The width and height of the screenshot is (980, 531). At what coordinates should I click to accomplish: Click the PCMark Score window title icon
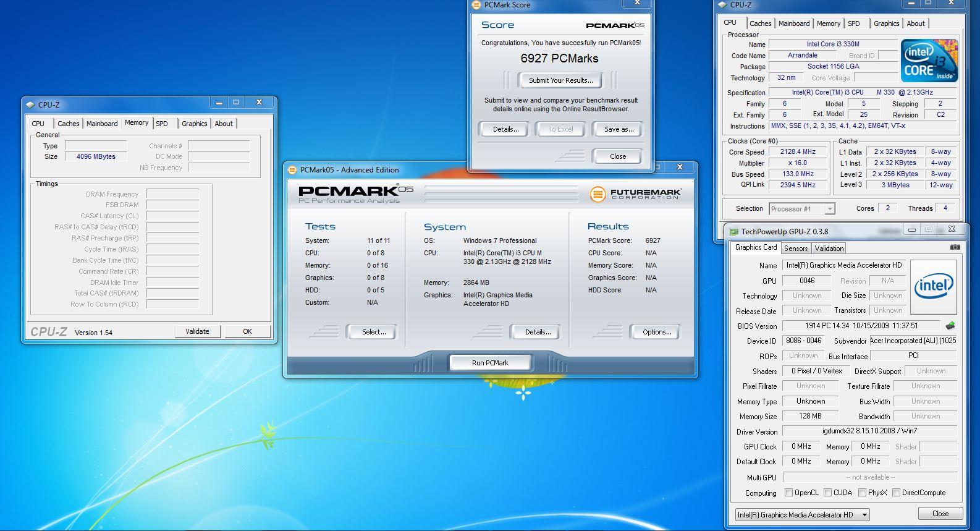(476, 5)
